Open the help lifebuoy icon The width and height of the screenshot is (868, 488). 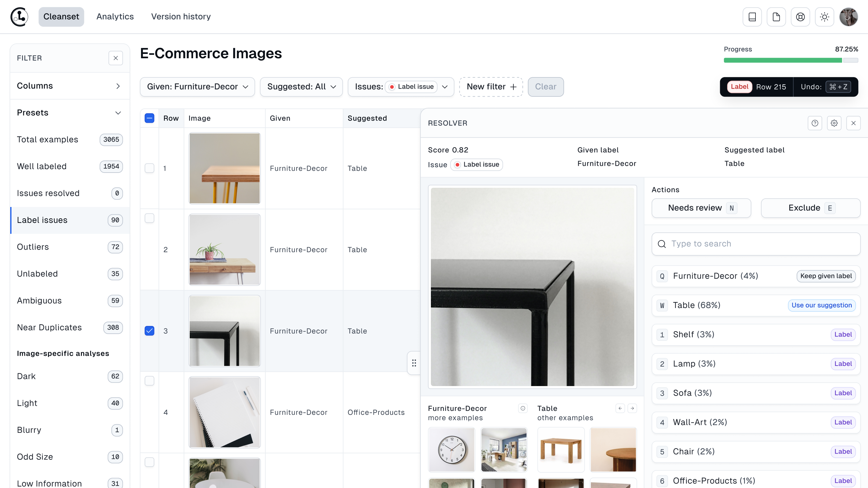pyautogui.click(x=800, y=17)
